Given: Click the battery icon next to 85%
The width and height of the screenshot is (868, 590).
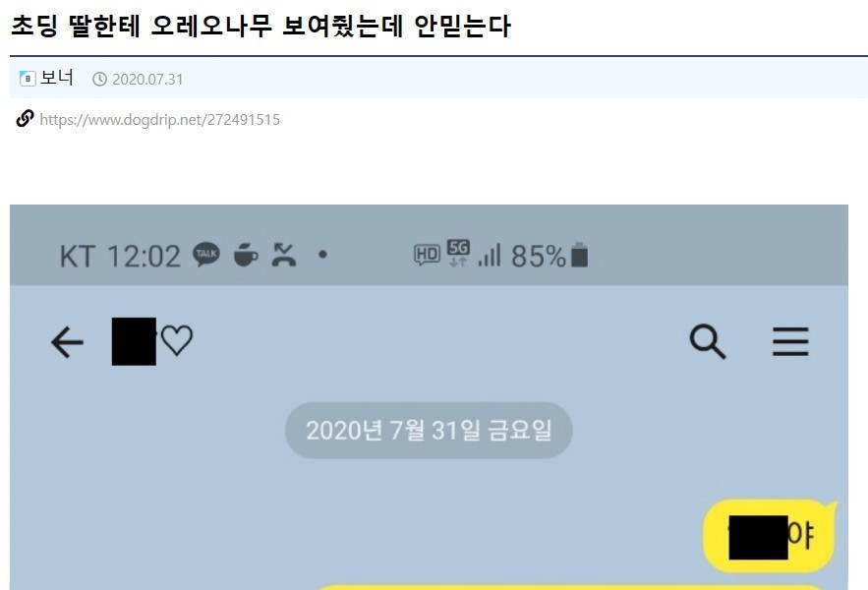Looking at the screenshot, I should [x=579, y=255].
